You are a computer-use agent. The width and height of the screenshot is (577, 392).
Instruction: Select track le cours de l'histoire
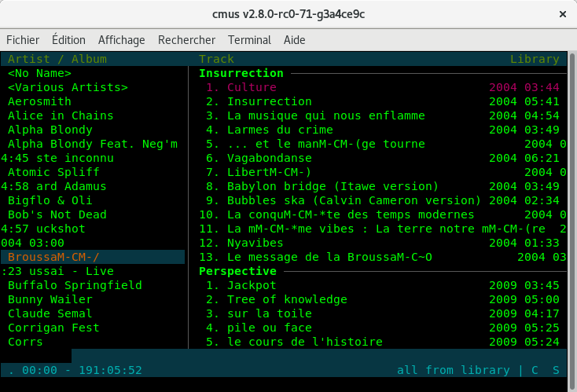(x=379, y=342)
